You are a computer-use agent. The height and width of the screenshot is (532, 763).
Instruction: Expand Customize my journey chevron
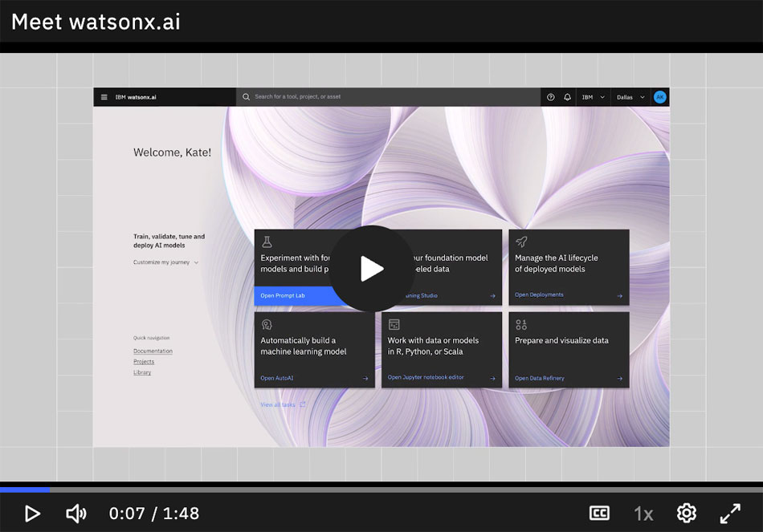point(196,262)
